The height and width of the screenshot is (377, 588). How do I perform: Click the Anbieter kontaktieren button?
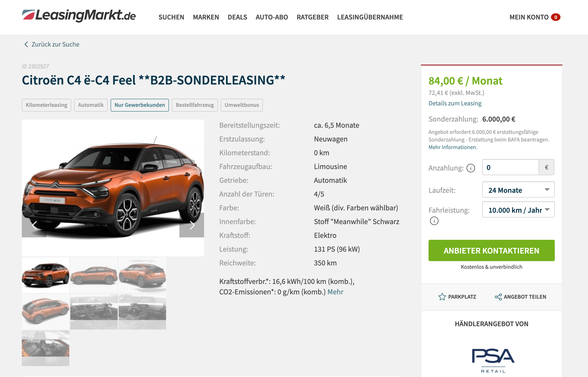click(491, 250)
